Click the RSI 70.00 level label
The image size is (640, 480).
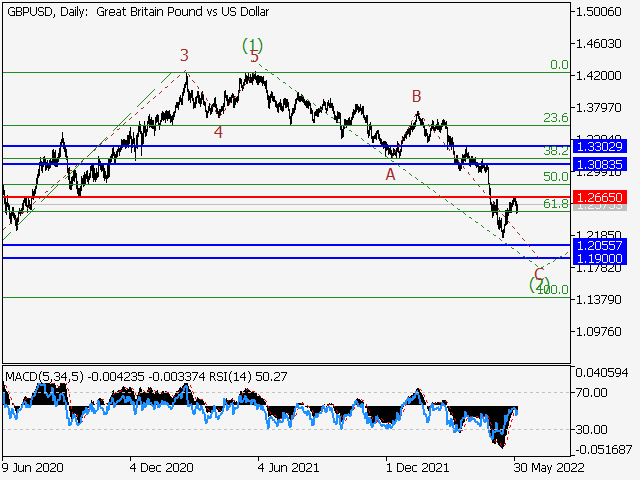tap(591, 393)
